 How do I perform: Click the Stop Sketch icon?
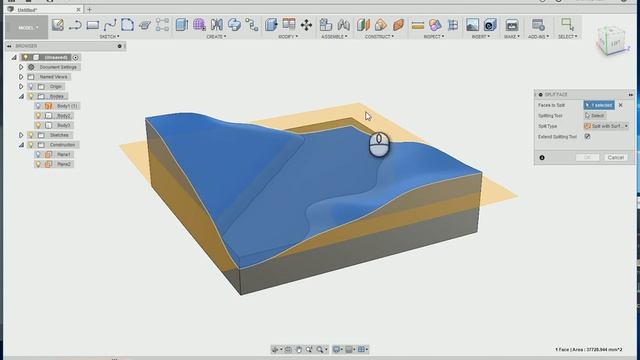[x=145, y=25]
